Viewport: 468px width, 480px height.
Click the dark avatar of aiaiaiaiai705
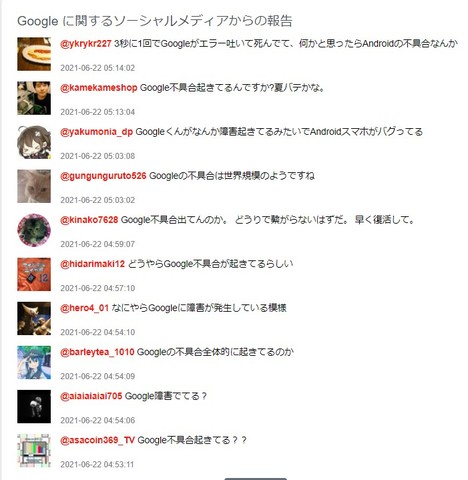(x=34, y=406)
